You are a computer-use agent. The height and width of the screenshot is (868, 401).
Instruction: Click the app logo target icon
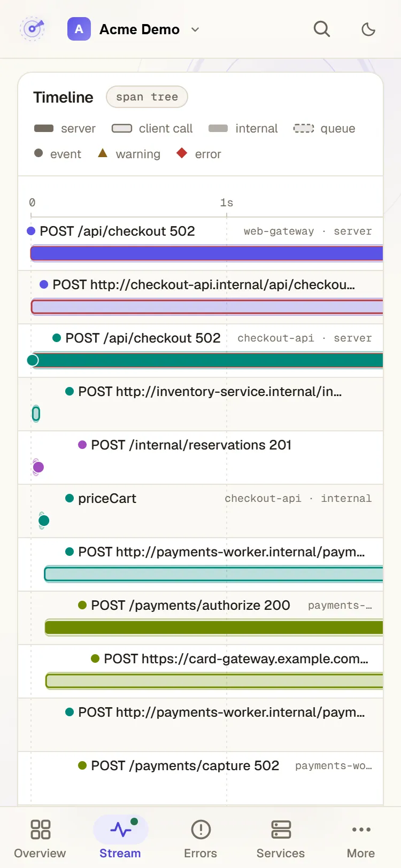[x=33, y=29]
